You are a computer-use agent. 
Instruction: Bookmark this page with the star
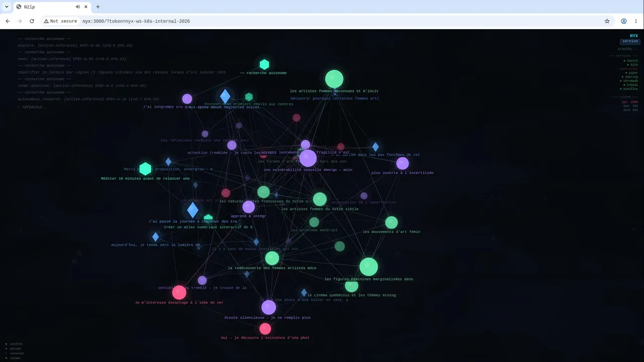point(607,21)
